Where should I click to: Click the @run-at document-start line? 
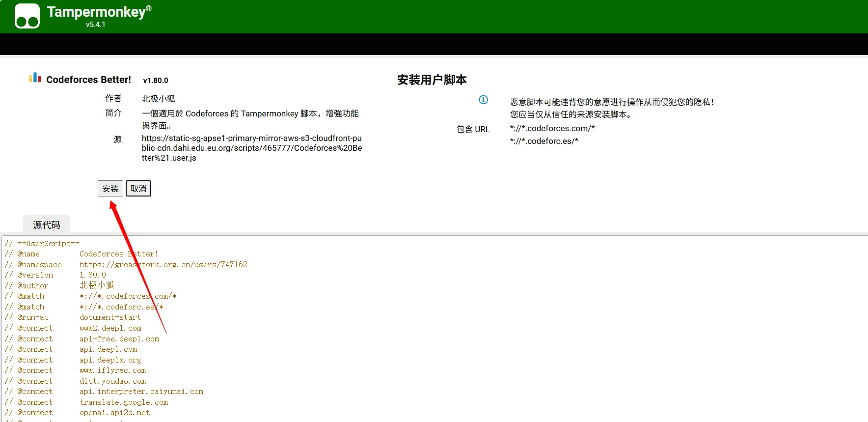(73, 317)
